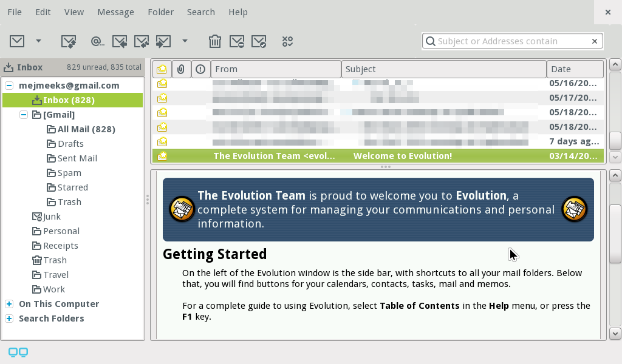
Task: Click the message list scrollbar thumb
Action: coord(615,141)
